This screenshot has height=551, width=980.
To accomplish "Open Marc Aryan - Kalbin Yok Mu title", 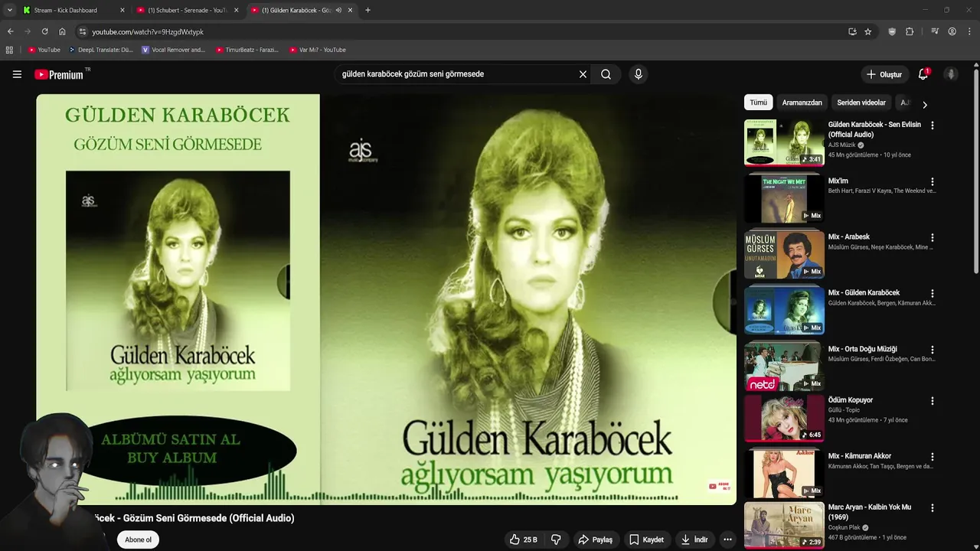I will (x=870, y=512).
